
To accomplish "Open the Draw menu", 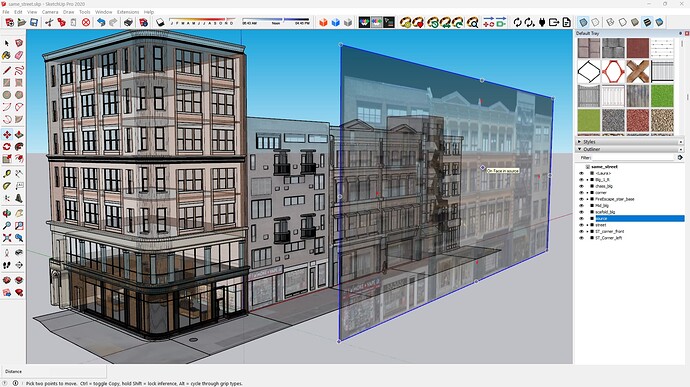I will point(69,12).
